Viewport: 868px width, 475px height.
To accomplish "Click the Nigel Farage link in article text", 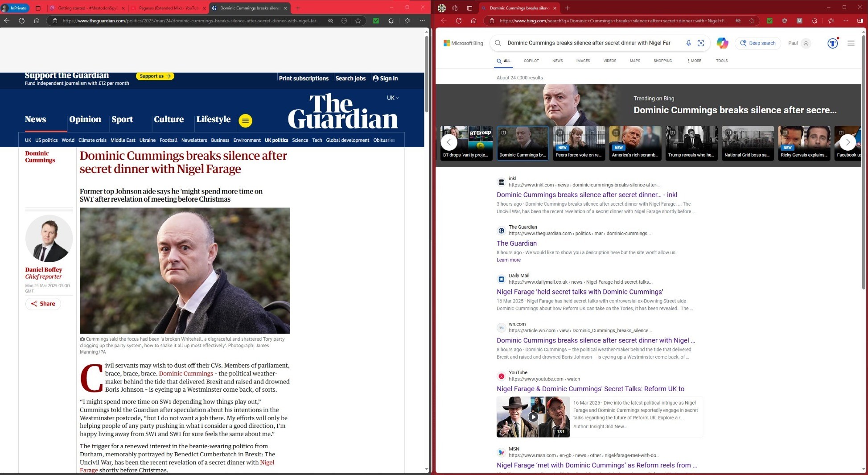I will click(x=267, y=463).
